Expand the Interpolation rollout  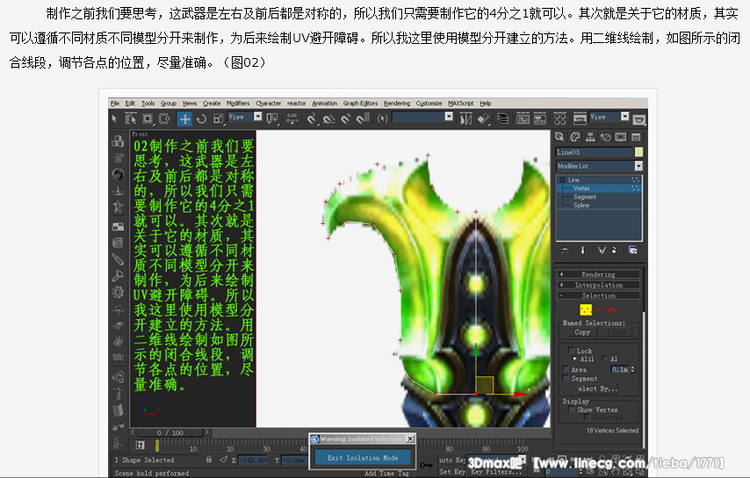tap(598, 285)
